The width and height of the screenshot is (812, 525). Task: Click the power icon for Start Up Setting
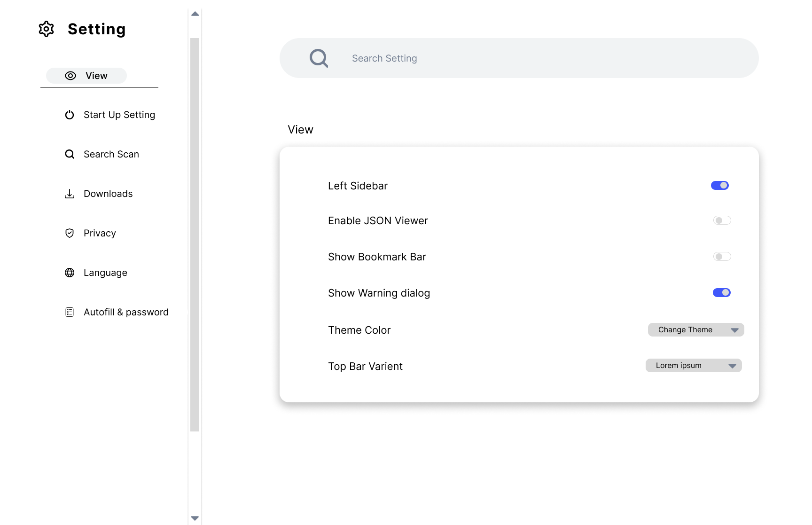(70, 115)
